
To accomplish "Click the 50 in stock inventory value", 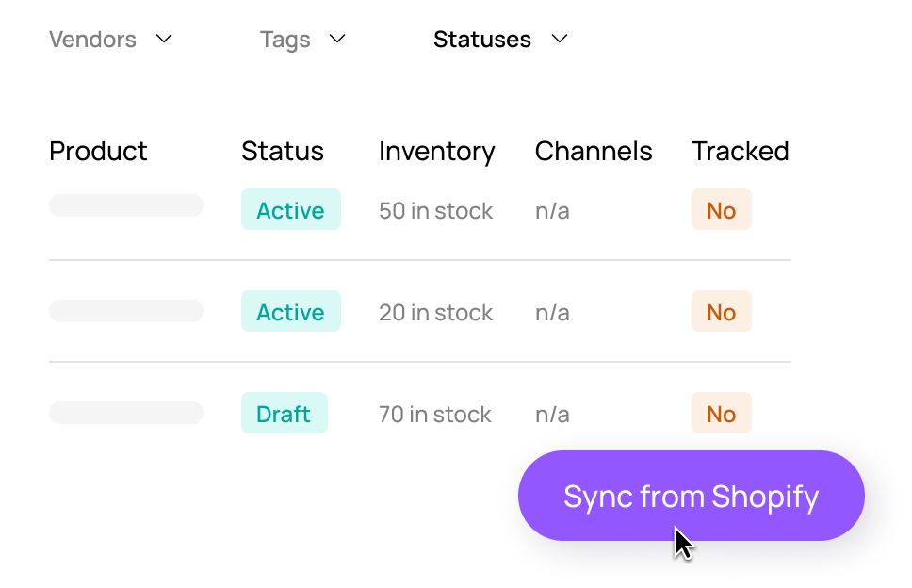I will point(435,211).
